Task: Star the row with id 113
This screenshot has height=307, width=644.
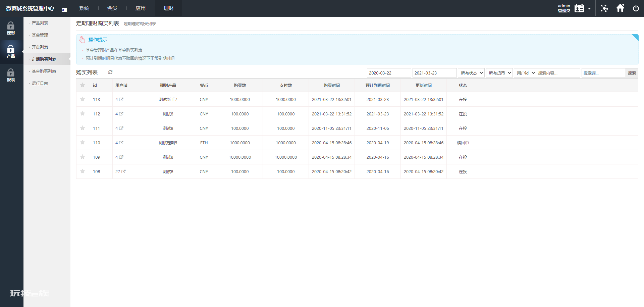Action: [83, 99]
